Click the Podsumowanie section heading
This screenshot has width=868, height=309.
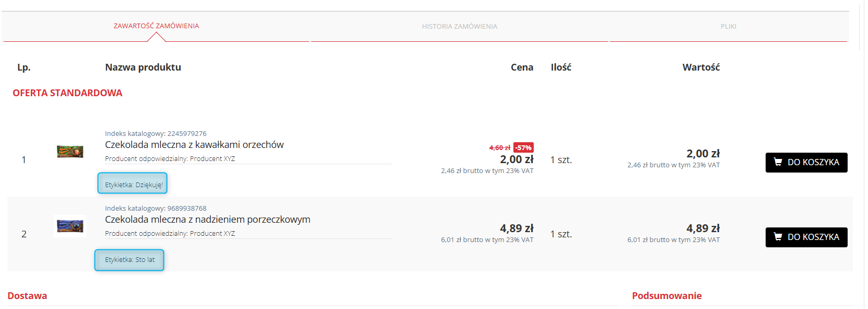[x=667, y=296]
